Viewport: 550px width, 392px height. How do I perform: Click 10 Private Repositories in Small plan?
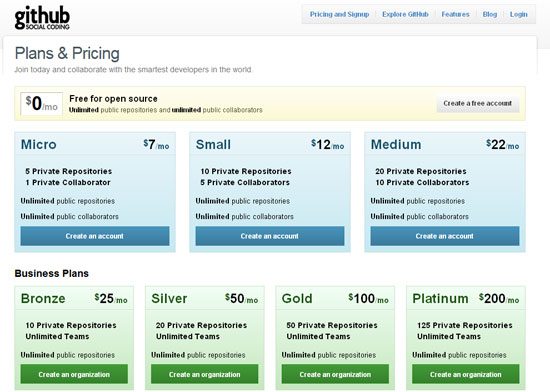click(246, 171)
